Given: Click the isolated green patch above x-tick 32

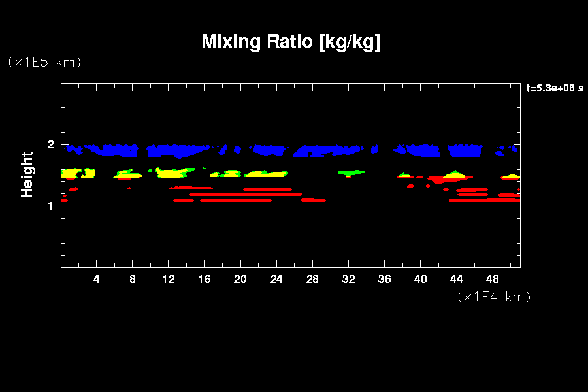Looking at the screenshot, I should [351, 172].
